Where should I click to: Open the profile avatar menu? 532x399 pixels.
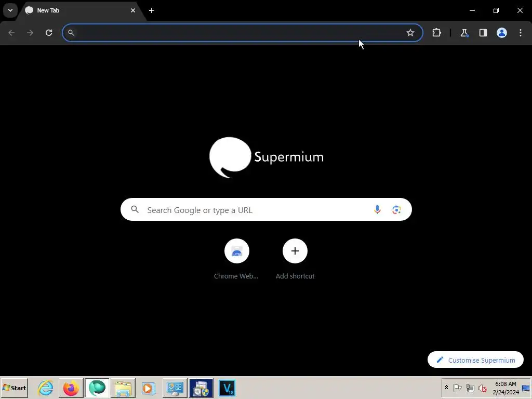(502, 33)
